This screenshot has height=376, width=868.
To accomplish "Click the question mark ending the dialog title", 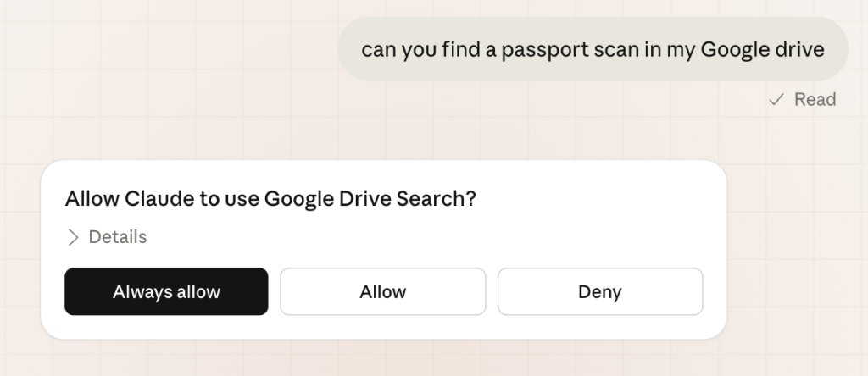I will 470,199.
